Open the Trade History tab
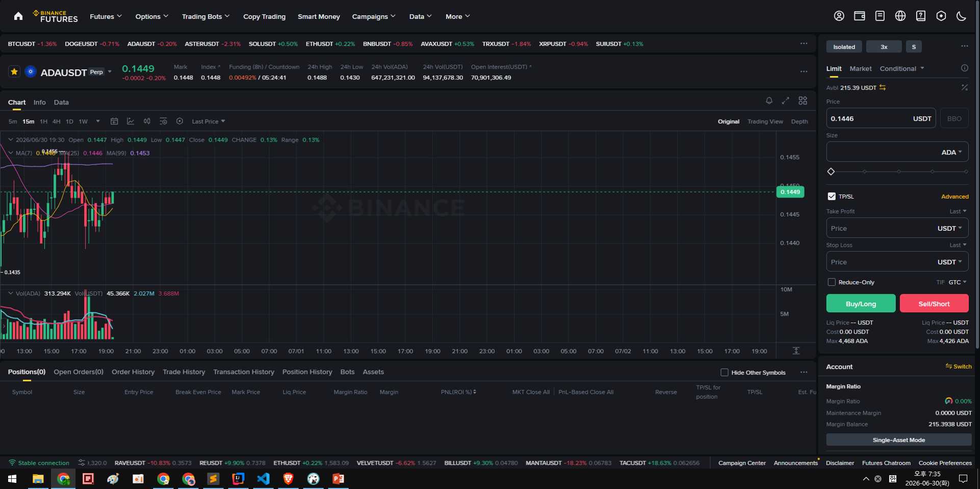Screen dimensions: 980x489 (184, 372)
